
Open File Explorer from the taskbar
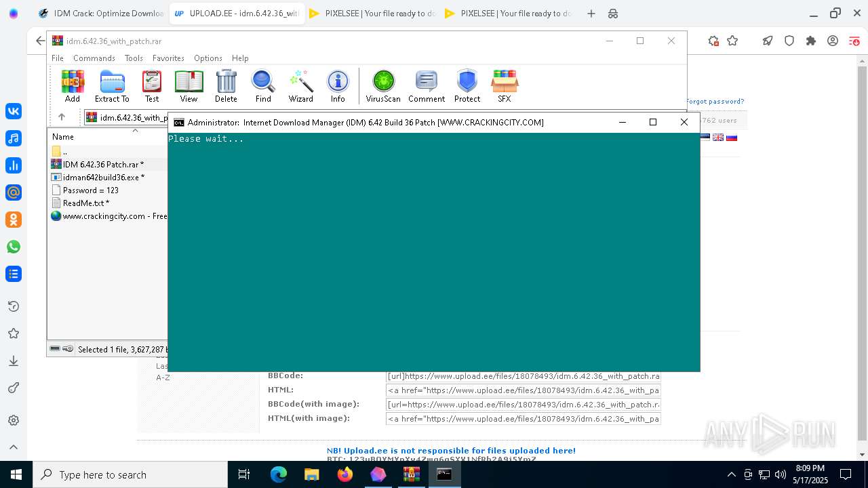click(312, 474)
